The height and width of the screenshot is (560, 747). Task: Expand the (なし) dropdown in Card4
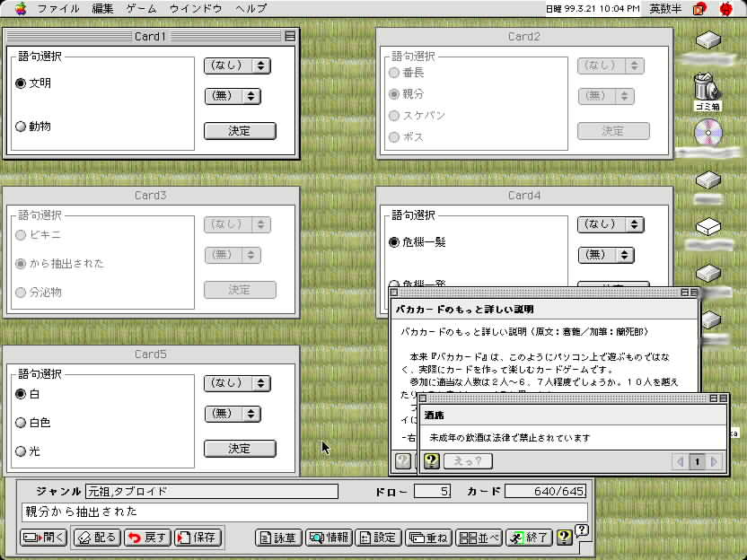[610, 224]
